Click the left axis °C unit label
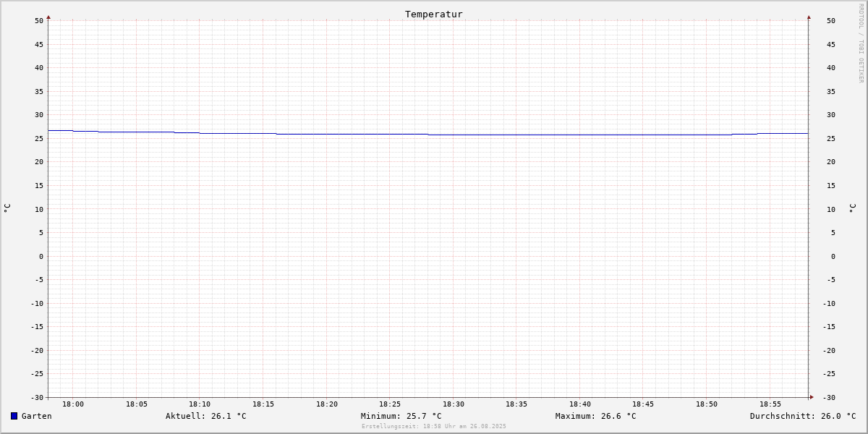868x434 pixels. 7,208
